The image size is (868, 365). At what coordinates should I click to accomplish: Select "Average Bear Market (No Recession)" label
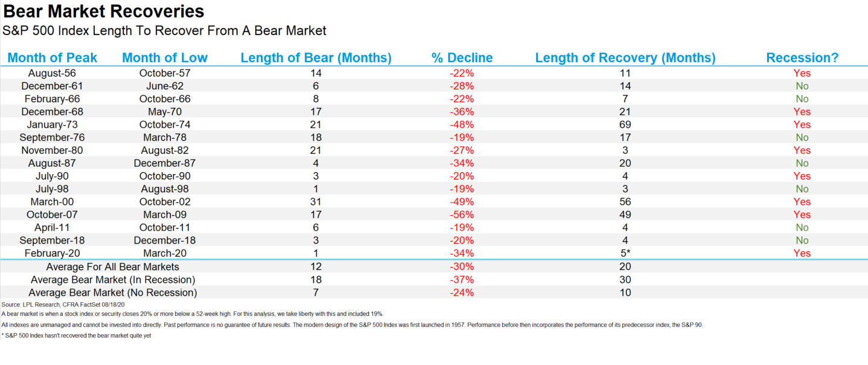click(112, 292)
